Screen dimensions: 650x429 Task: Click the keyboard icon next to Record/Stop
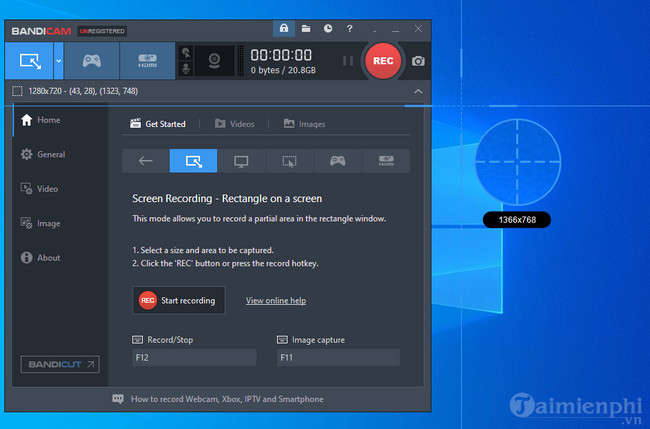click(x=137, y=340)
